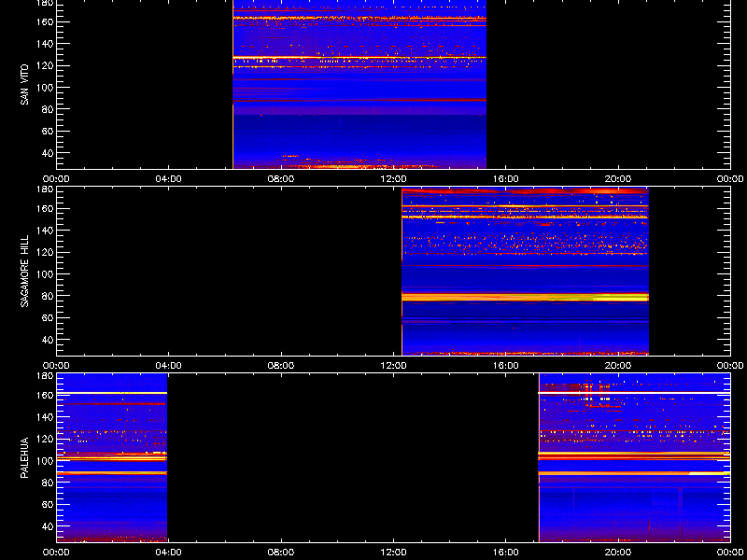Click 08:00 under the San Vito plot
747x560 pixels.
(281, 179)
